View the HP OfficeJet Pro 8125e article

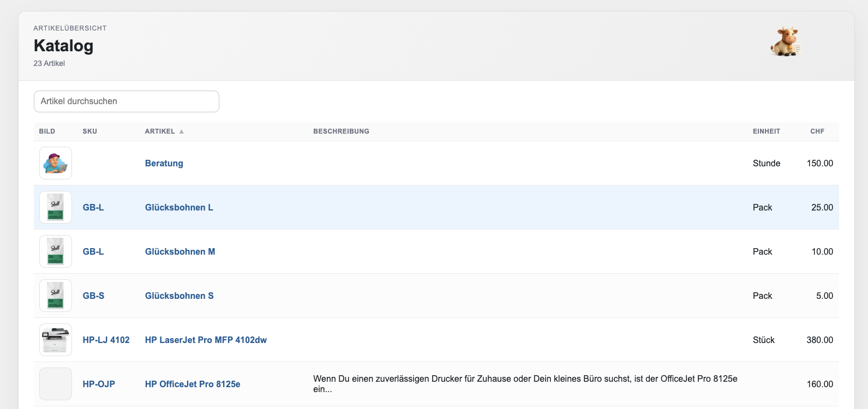pyautogui.click(x=193, y=384)
